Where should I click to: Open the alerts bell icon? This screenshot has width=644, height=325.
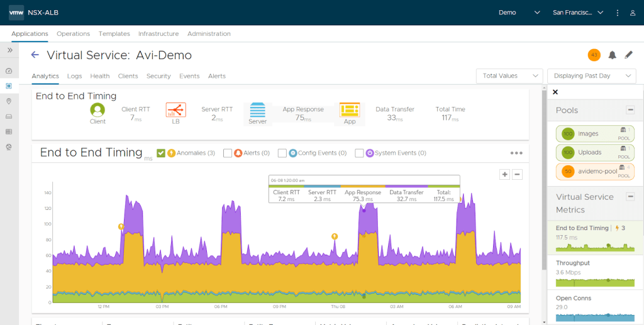coord(612,55)
